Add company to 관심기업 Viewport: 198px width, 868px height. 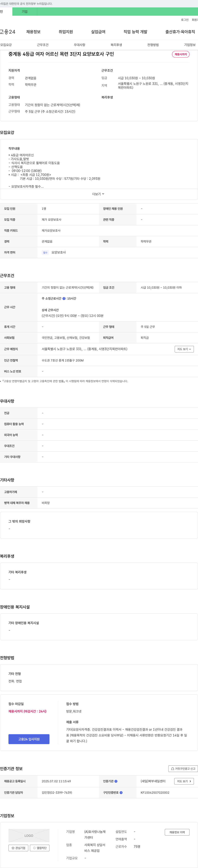click(x=18, y=848)
